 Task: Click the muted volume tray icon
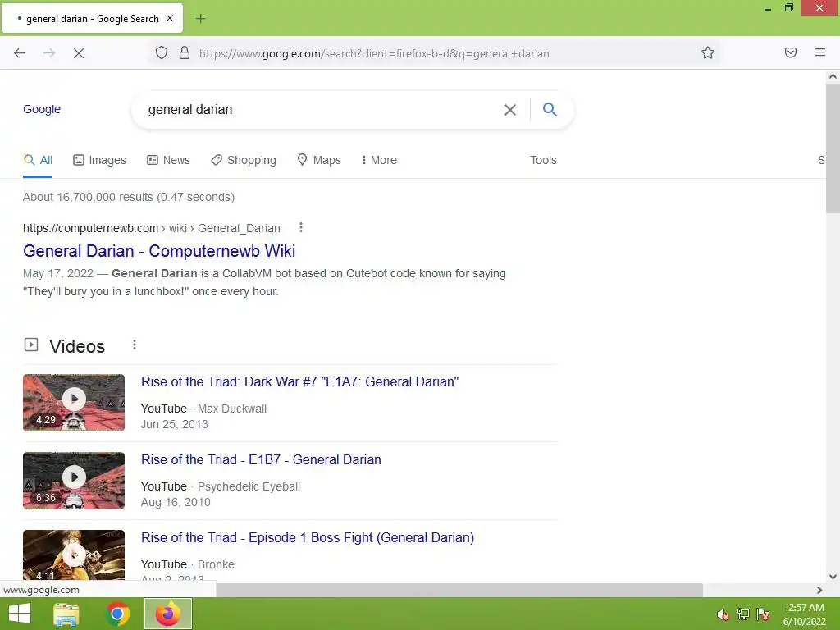[x=724, y=614]
